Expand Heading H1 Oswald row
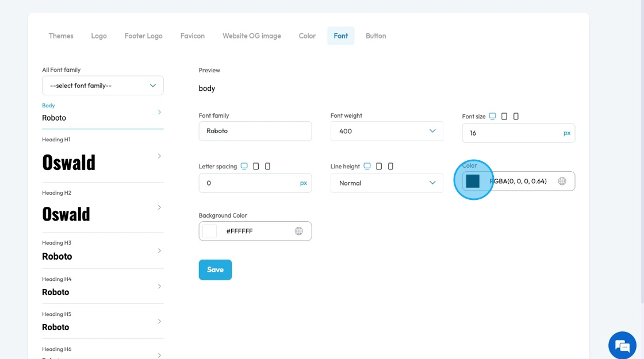The height and width of the screenshot is (359, 644). [x=103, y=156]
